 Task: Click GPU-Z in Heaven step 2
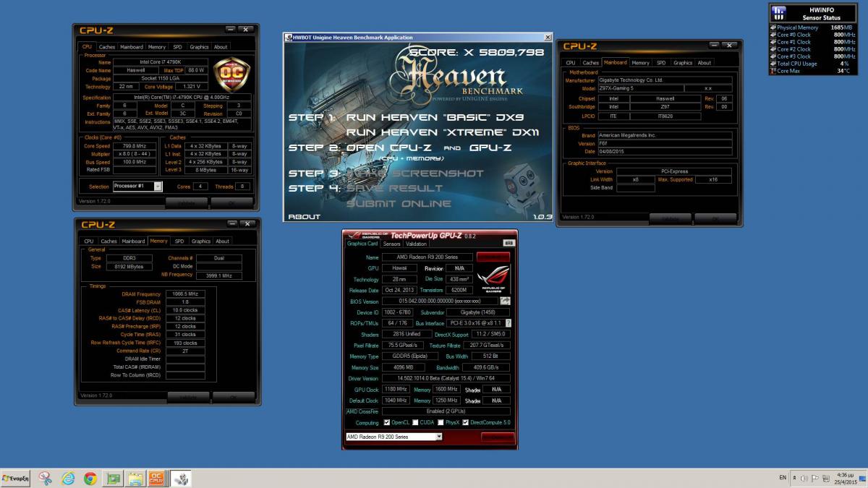(x=492, y=147)
